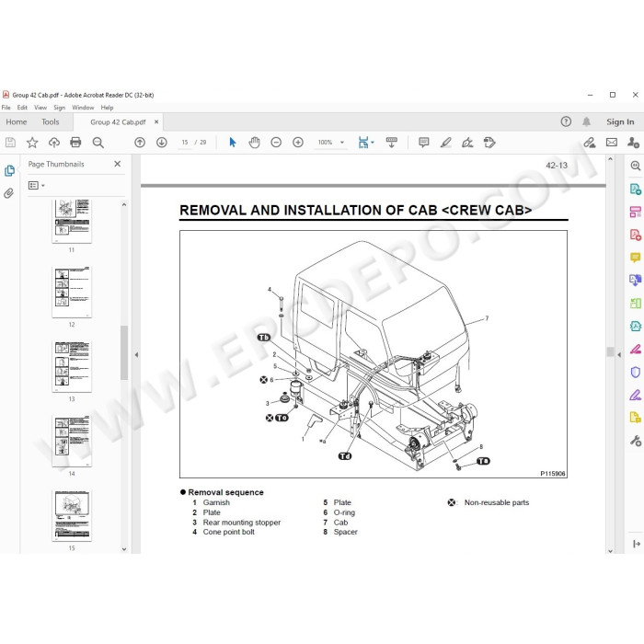Go to the next page

(161, 143)
